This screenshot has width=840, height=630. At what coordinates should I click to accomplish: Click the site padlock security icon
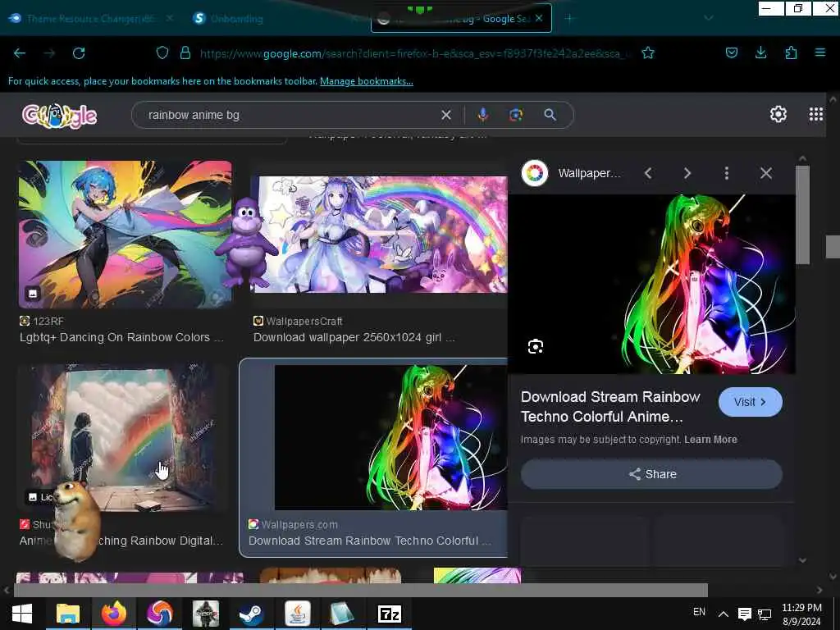click(x=185, y=52)
